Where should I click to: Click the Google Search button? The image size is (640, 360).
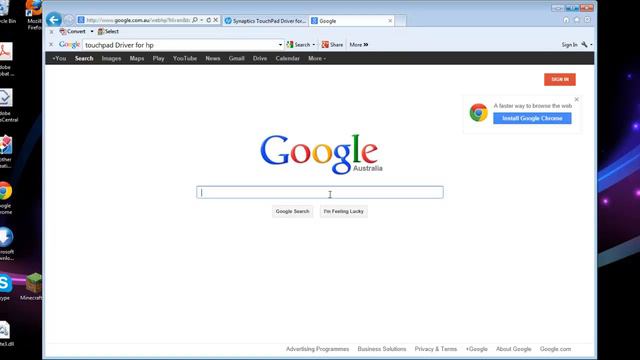[x=292, y=211]
